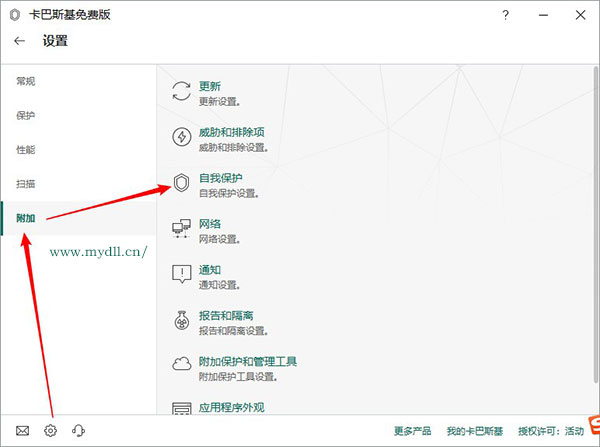Open the settings gear icon at bottom

click(51, 431)
